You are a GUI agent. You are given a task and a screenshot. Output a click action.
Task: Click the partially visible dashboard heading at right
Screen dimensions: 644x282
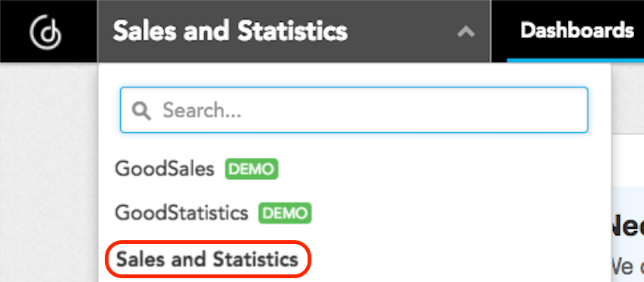(627, 228)
